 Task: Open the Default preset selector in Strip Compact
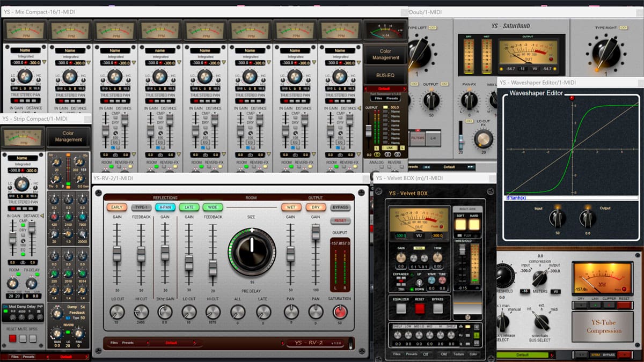point(65,357)
